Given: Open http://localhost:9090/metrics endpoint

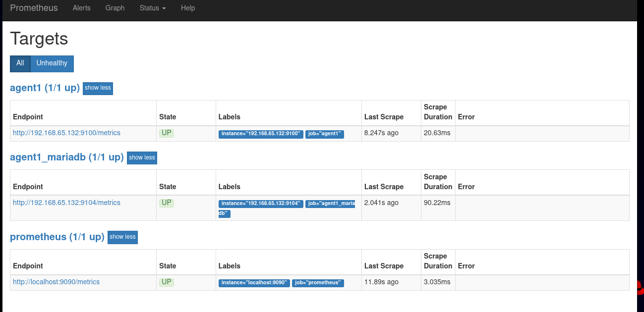Looking at the screenshot, I should pos(56,282).
